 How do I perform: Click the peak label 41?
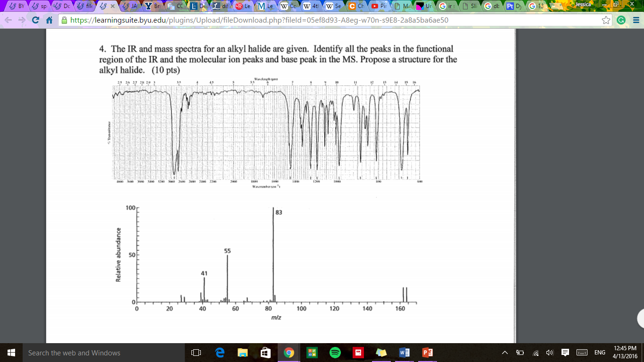click(204, 273)
